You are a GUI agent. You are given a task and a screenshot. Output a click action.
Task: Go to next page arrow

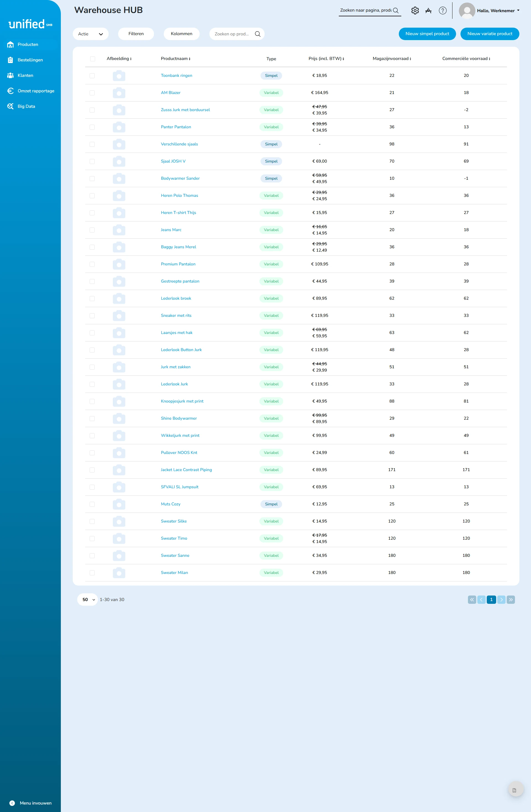click(x=501, y=599)
